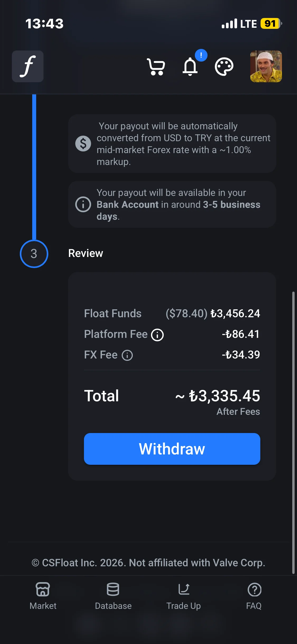The height and width of the screenshot is (644, 297).
Task: Open the profile avatar menu
Action: (x=266, y=66)
